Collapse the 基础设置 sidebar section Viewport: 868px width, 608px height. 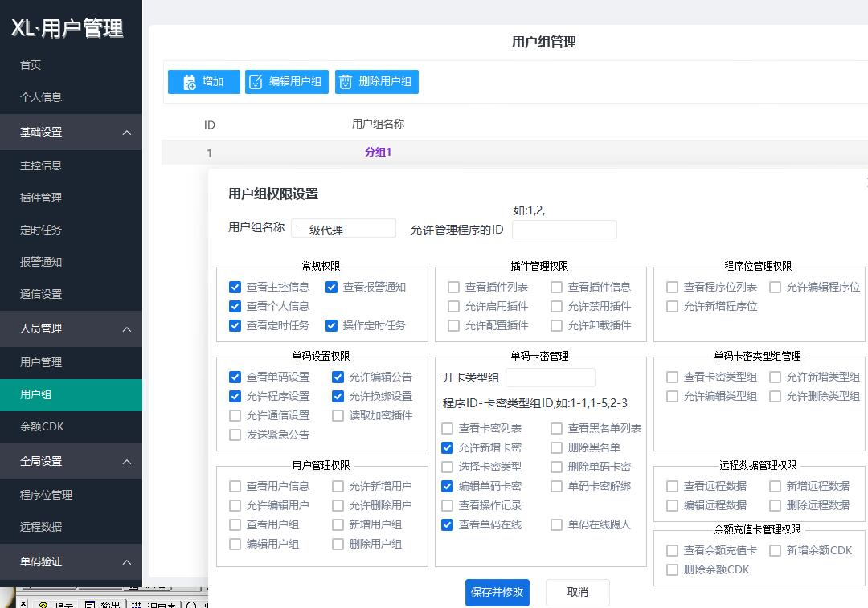pyautogui.click(x=71, y=132)
